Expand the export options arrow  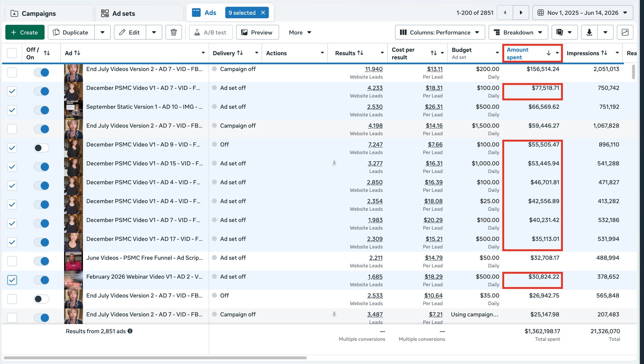coord(605,32)
